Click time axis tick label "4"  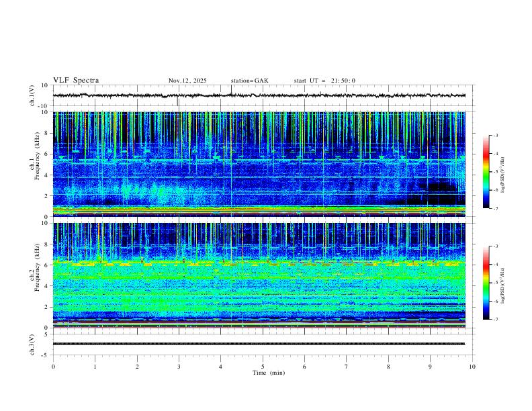pos(221,367)
